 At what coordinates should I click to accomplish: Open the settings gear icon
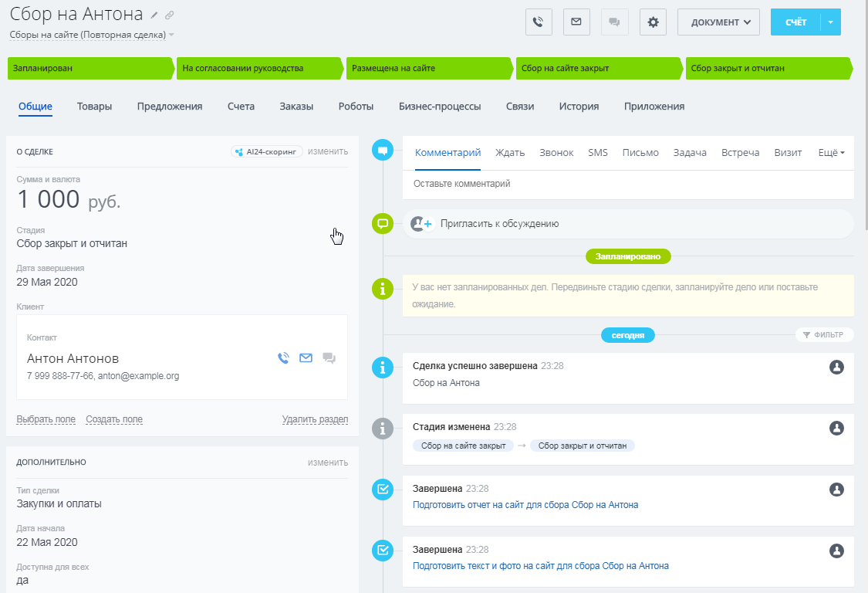point(653,22)
